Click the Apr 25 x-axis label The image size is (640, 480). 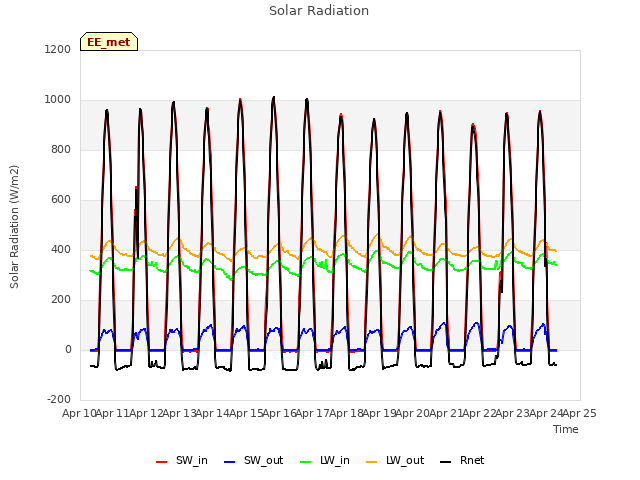pyautogui.click(x=580, y=413)
